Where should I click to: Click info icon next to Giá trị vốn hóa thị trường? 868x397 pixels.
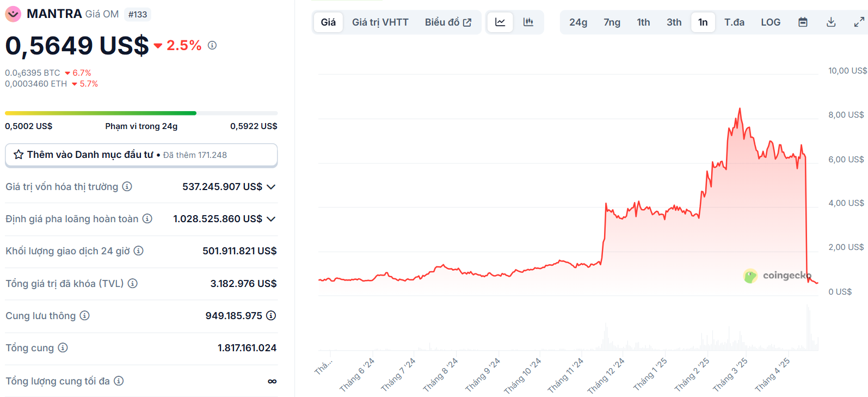(x=127, y=186)
